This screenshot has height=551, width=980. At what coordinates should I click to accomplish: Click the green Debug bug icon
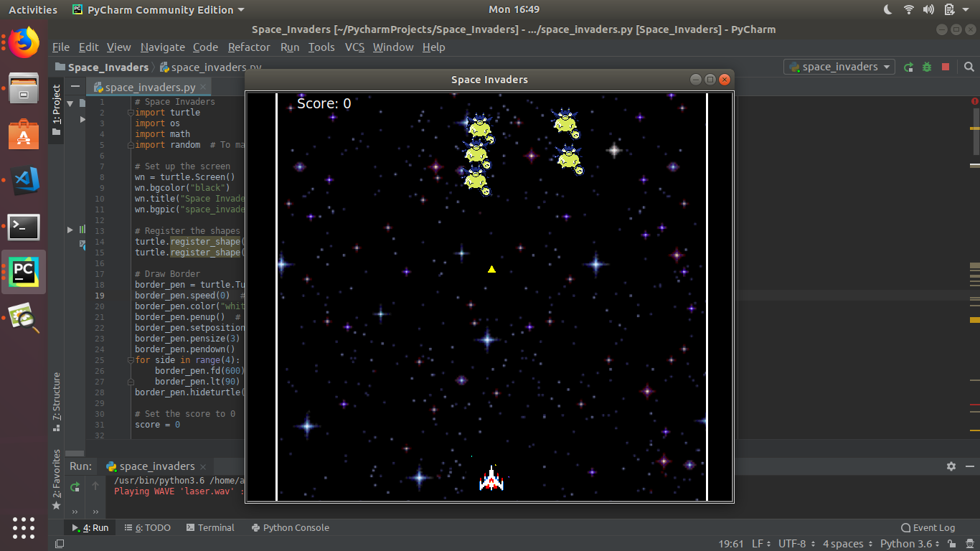(927, 67)
